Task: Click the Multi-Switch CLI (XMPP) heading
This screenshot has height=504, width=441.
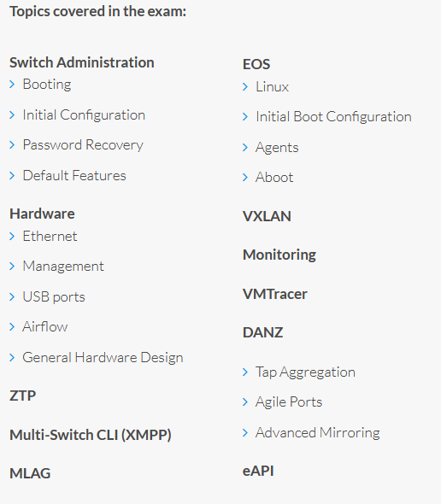Action: point(91,435)
